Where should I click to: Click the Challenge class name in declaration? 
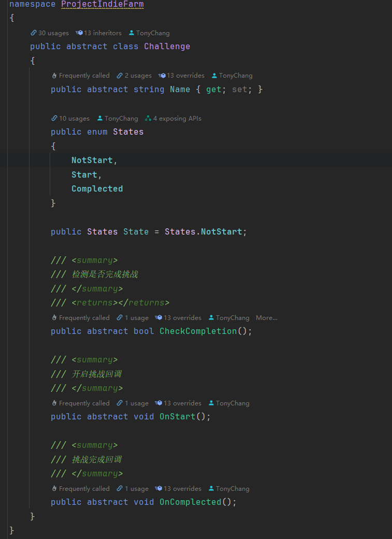coord(167,47)
